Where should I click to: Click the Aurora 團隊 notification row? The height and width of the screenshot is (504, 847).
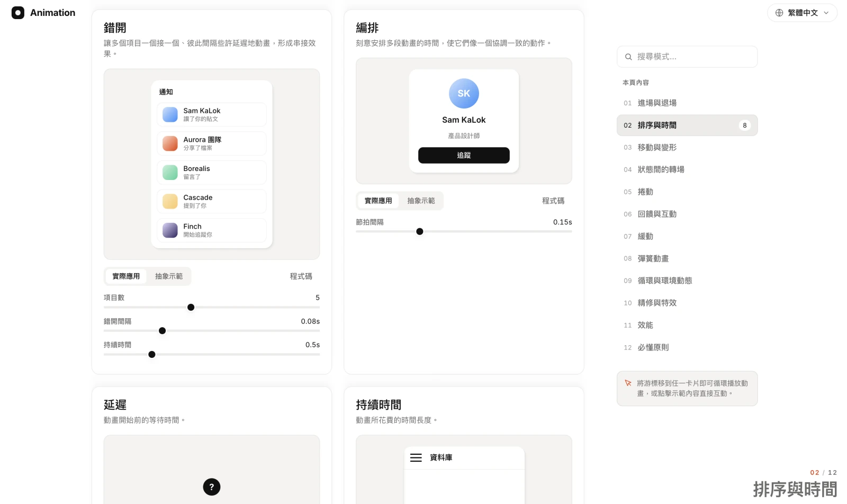[212, 143]
